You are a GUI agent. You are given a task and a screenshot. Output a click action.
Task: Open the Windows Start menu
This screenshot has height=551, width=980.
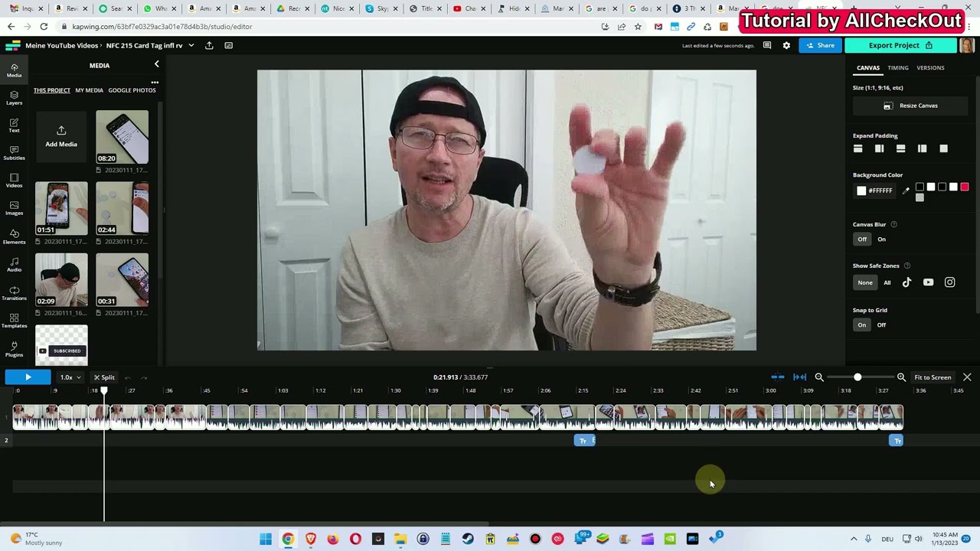266,539
